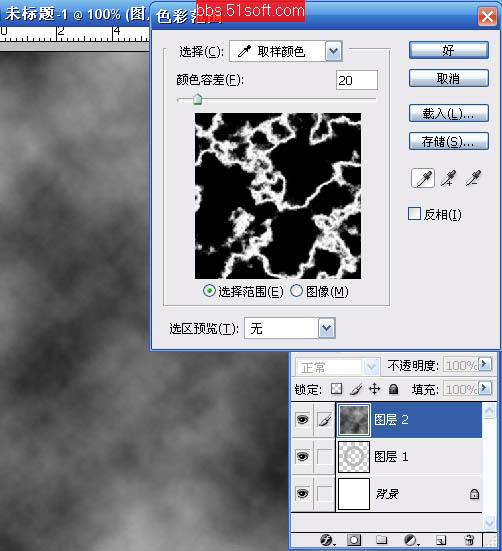
Task: Expand the 选区预览 dropdown
Action: 327,328
